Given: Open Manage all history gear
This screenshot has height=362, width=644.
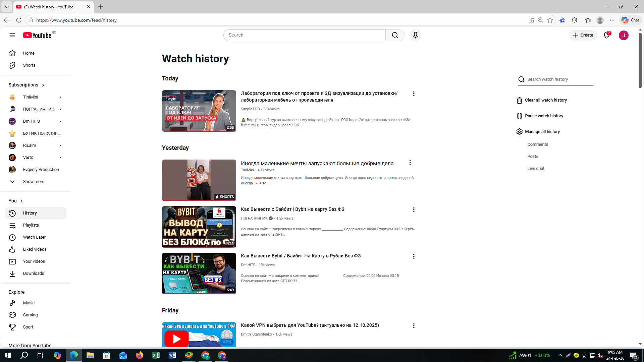Looking at the screenshot, I should [x=519, y=132].
